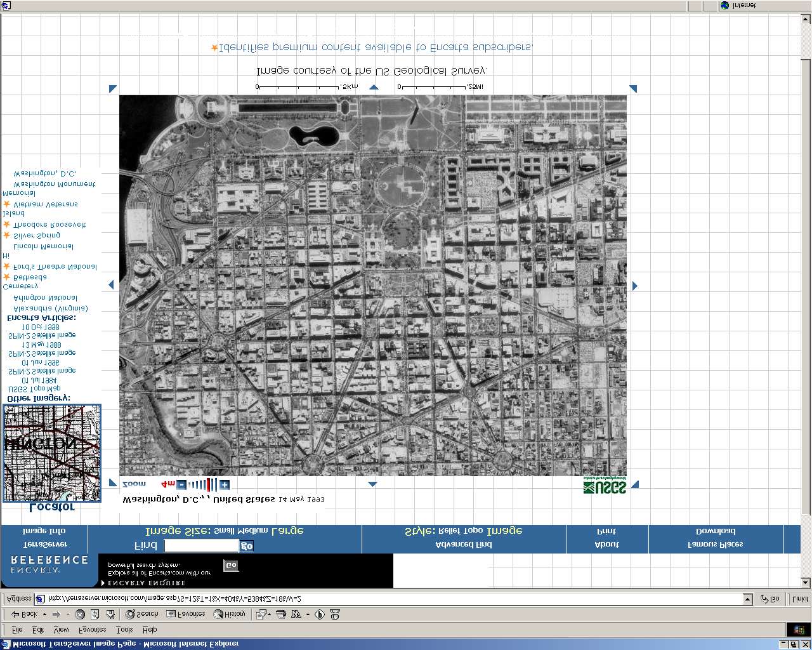The height and width of the screenshot is (650, 812).
Task: Pan the map using the right-edge arrow
Action: [x=634, y=286]
